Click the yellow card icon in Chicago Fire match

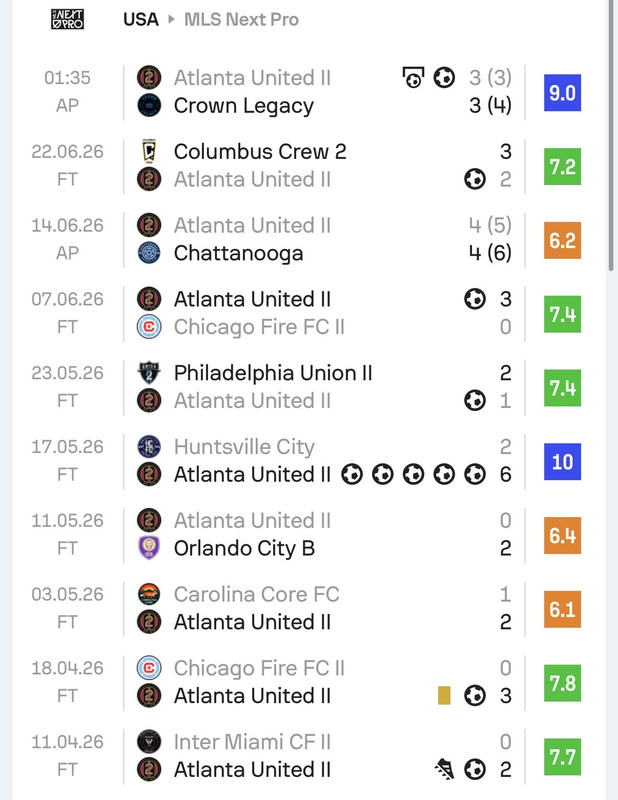pos(444,695)
